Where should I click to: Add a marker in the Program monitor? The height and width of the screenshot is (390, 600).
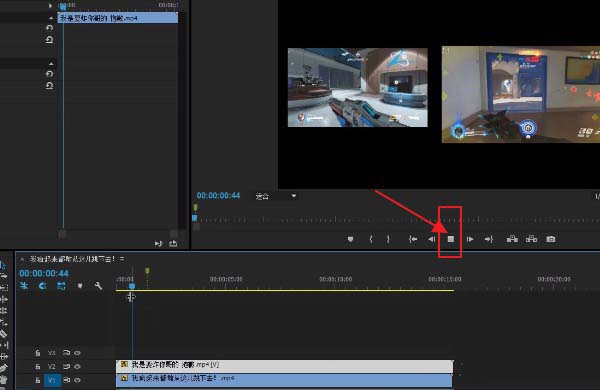click(350, 239)
